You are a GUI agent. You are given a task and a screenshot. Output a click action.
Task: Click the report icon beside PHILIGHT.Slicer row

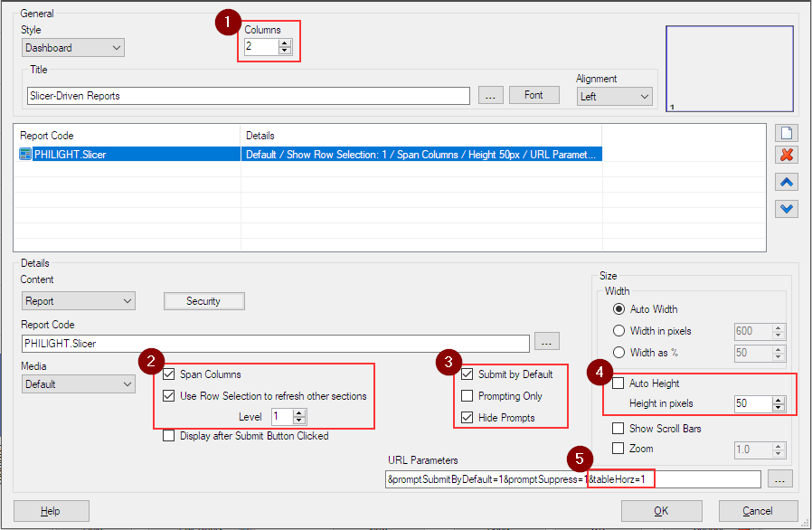coord(25,154)
